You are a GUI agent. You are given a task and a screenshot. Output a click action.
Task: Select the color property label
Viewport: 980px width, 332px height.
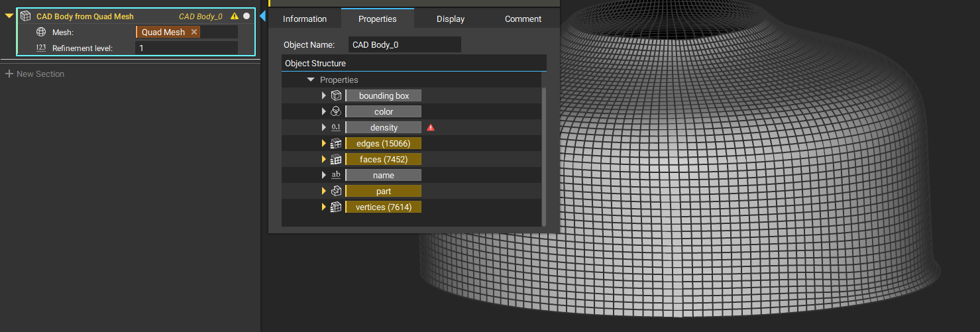click(x=384, y=111)
